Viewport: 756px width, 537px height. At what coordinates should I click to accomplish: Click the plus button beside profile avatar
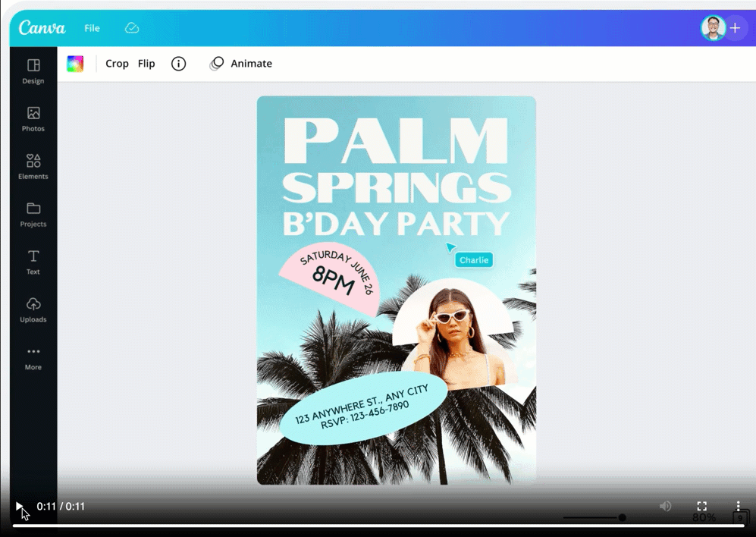735,28
